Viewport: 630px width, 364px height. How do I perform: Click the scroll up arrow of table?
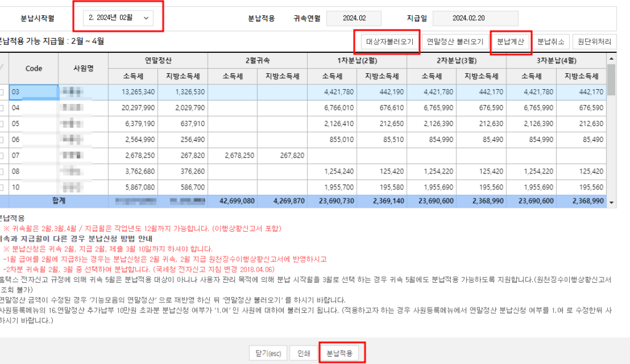[x=611, y=59]
